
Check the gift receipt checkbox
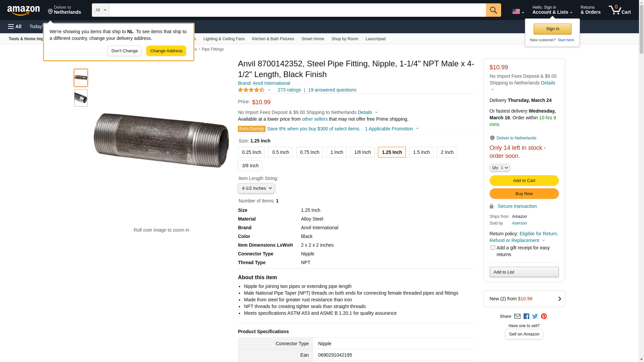[493, 248]
